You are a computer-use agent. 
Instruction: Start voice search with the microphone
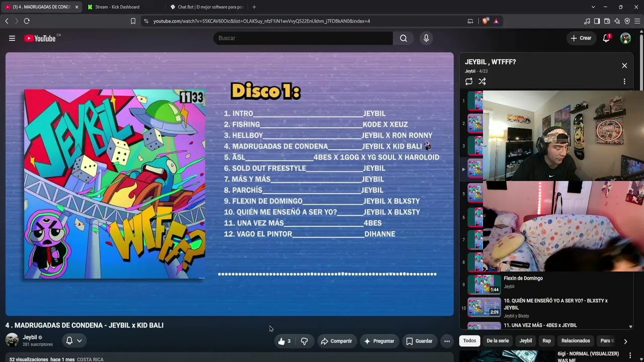coord(426,38)
